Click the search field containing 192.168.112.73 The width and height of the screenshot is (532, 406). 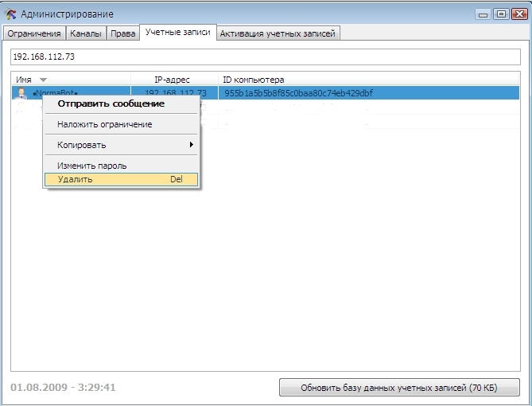[266, 57]
